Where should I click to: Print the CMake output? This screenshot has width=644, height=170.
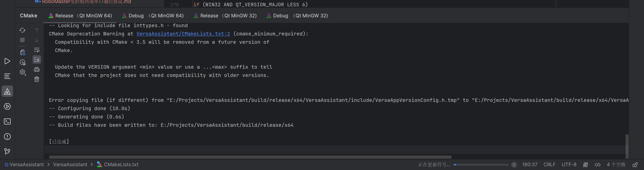[37, 69]
